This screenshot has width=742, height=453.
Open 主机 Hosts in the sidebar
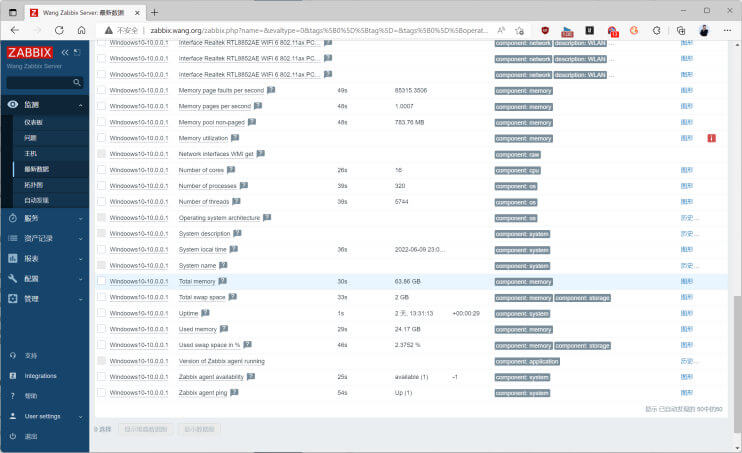30,153
